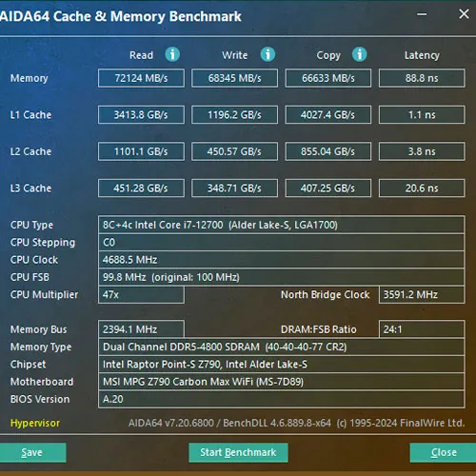Viewport: 476px width, 476px height.
Task: Click the Read info icon
Action: pos(172,54)
